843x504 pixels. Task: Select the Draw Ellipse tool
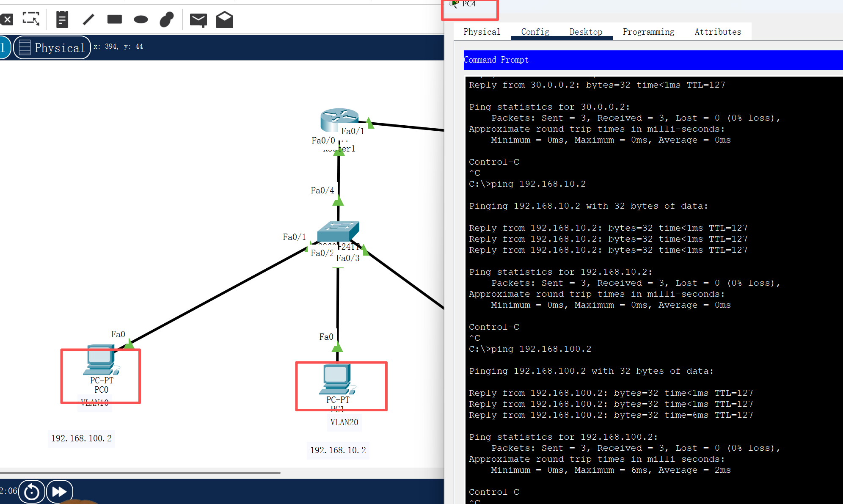coord(140,19)
